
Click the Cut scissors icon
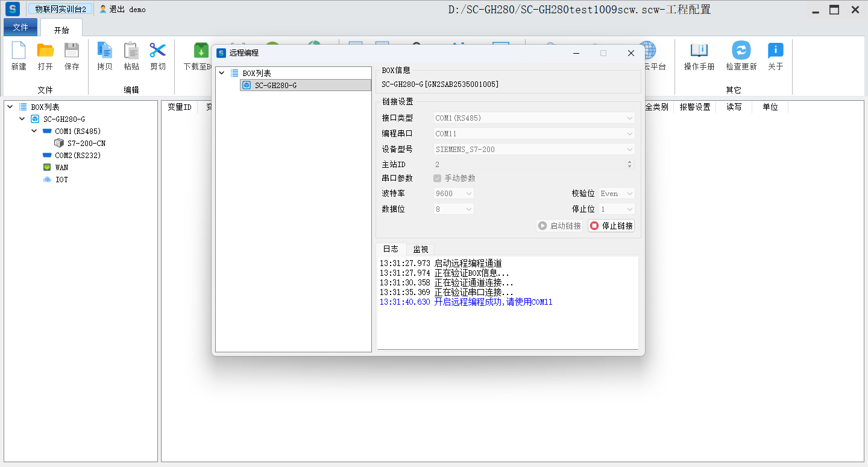(x=158, y=51)
